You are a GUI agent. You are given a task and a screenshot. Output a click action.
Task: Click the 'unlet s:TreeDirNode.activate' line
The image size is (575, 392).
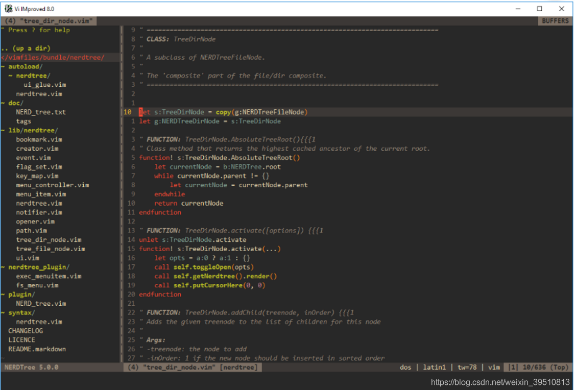click(x=193, y=240)
